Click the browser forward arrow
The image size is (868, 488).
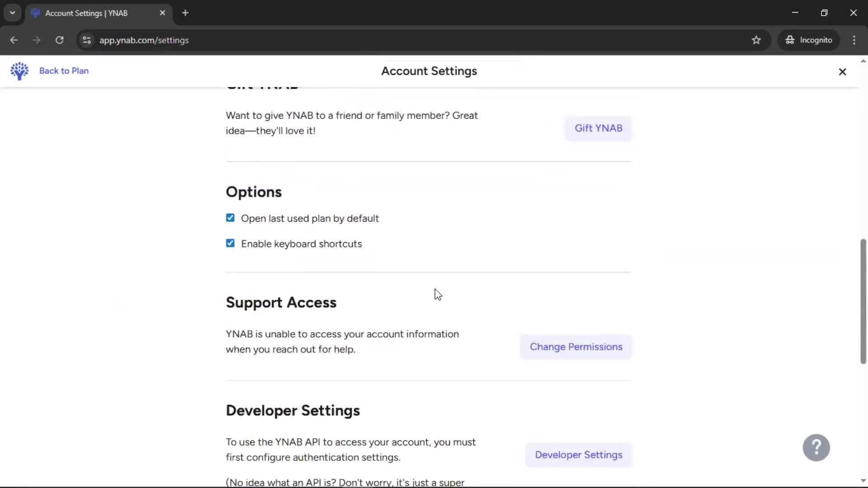click(36, 40)
